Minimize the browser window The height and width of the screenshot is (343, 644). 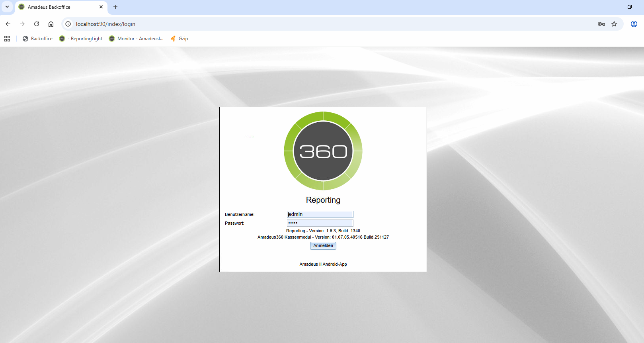point(611,7)
